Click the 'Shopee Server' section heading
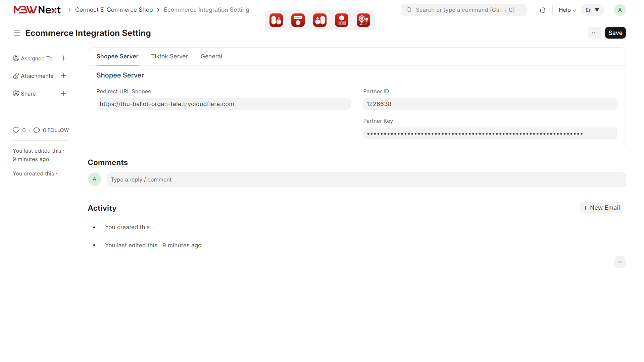Viewport: 644px width, 362px height. tap(120, 75)
